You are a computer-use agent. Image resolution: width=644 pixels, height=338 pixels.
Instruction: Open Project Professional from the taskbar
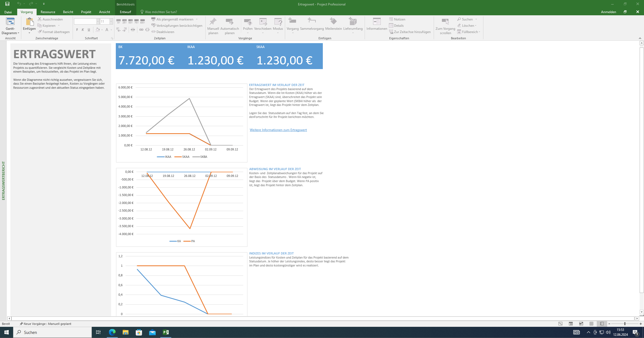(x=166, y=332)
